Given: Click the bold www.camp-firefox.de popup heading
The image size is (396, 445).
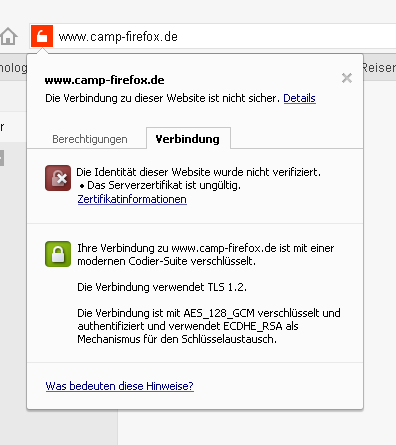Looking at the screenshot, I should coord(105,80).
